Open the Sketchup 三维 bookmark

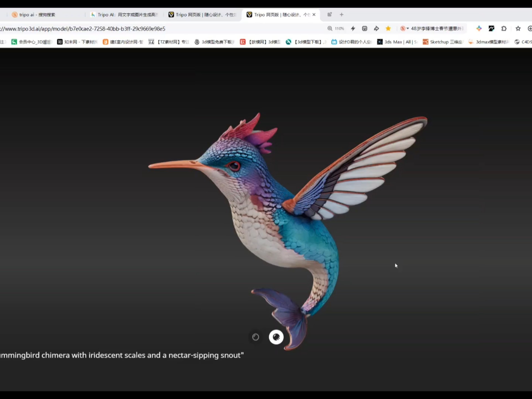[x=443, y=42]
